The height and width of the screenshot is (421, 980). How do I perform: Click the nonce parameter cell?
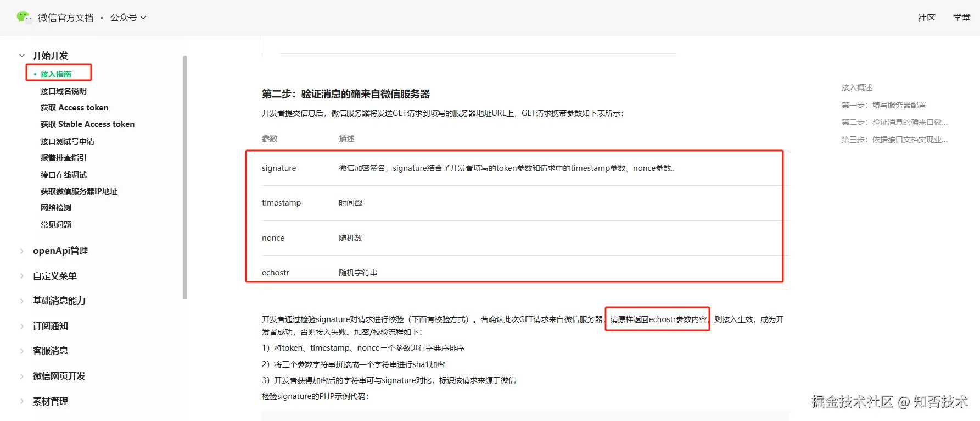tap(273, 238)
